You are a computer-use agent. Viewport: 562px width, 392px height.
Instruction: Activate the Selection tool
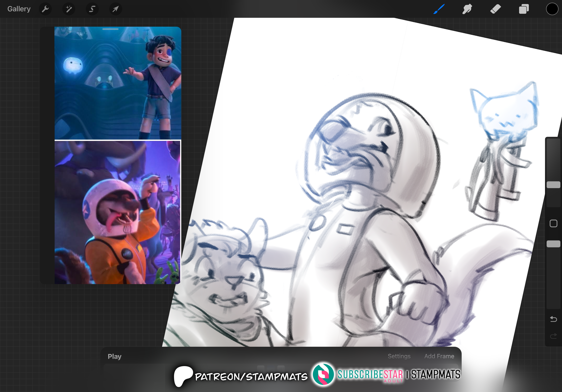point(92,9)
